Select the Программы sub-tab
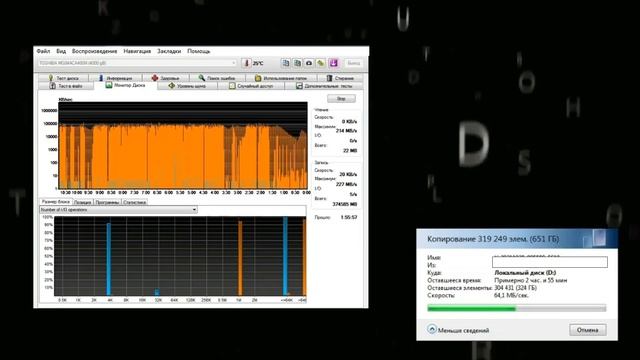This screenshot has height=360, width=640. (x=107, y=202)
